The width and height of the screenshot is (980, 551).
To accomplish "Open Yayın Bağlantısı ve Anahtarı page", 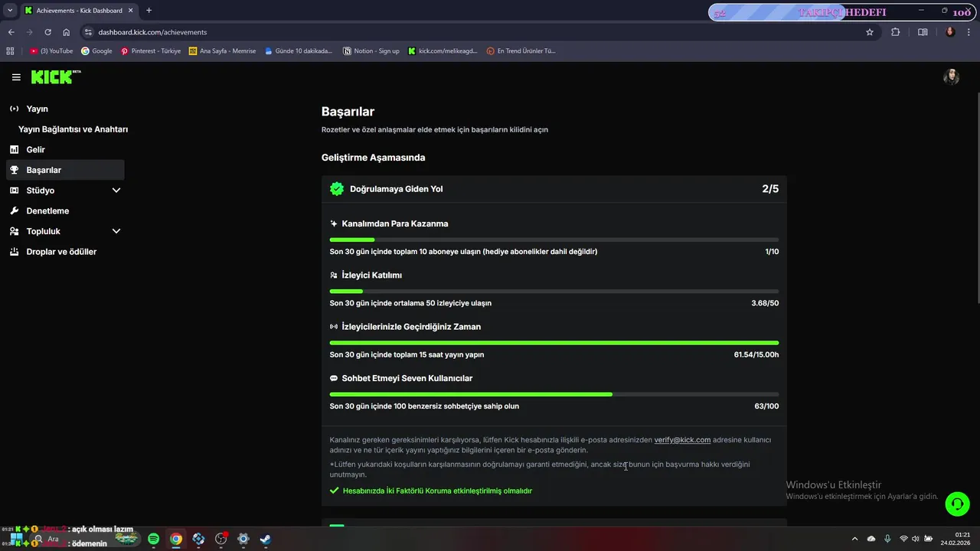I will point(73,129).
